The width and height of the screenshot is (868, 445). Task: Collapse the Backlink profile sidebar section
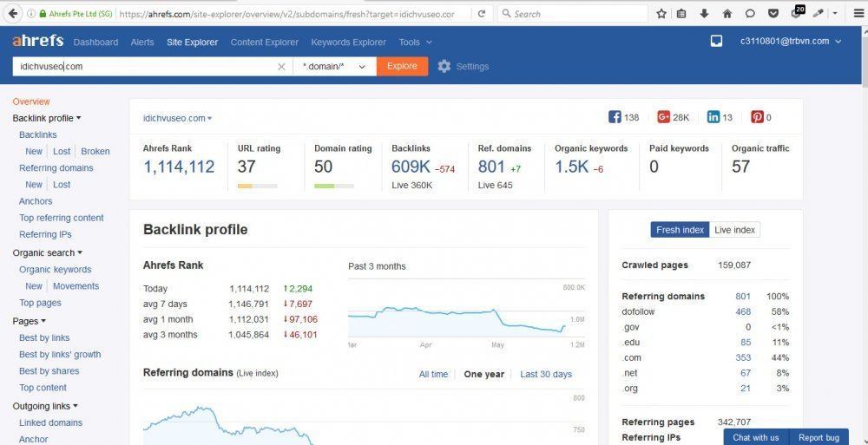tap(47, 118)
